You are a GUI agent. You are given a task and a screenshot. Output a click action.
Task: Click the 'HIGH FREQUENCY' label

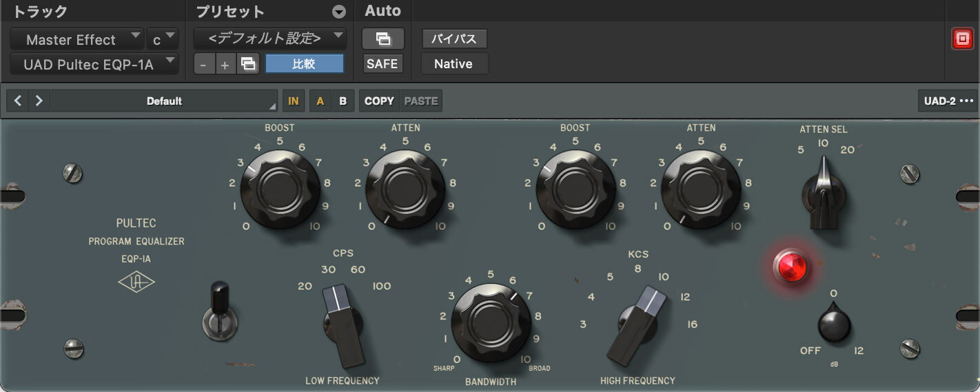637,380
